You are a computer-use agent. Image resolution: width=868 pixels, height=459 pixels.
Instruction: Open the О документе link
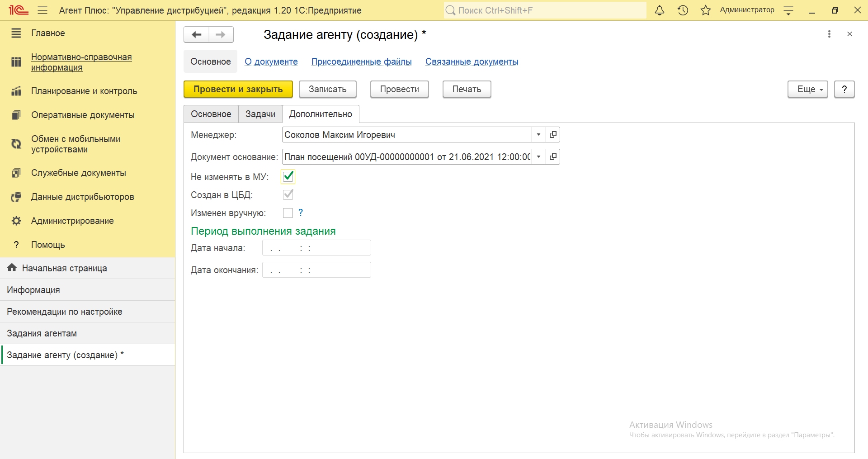pos(271,62)
